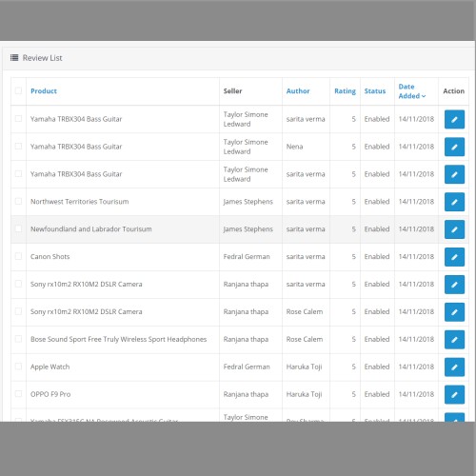This screenshot has width=476, height=476.
Task: Sort reviews by Product column
Action: 44,91
